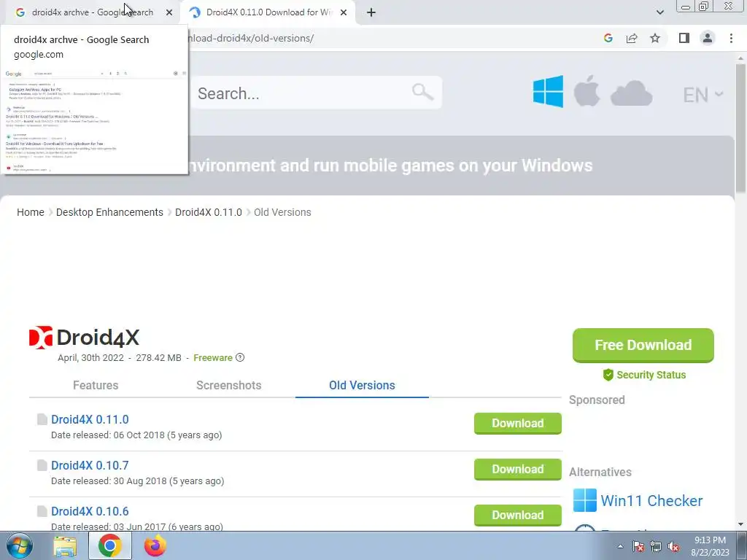Image resolution: width=747 pixels, height=560 pixels.
Task: Launch Firefox from taskbar
Action: [155, 545]
